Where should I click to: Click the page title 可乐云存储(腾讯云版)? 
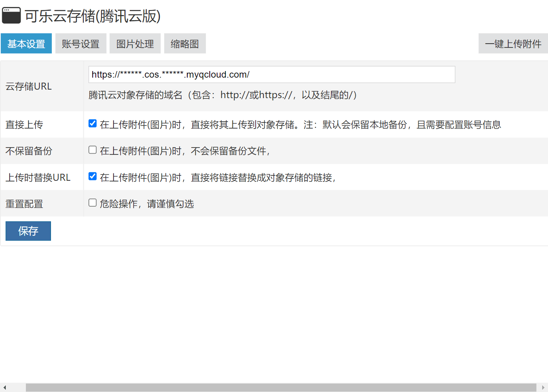click(x=93, y=16)
